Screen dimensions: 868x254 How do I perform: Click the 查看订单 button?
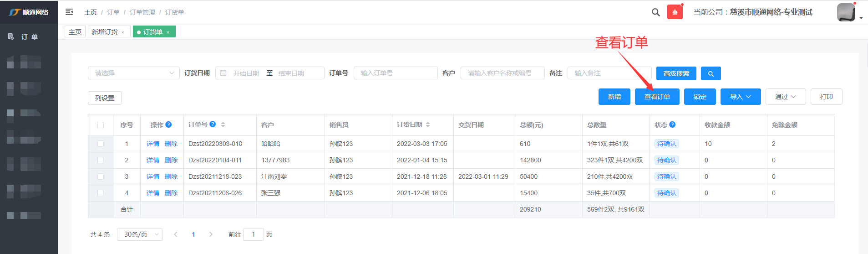[x=657, y=97]
